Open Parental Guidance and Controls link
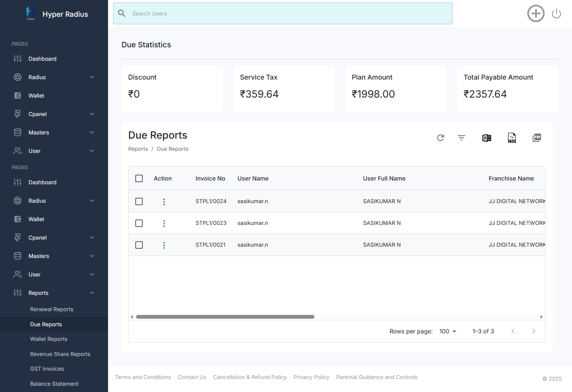The height and width of the screenshot is (392, 572). click(x=376, y=377)
